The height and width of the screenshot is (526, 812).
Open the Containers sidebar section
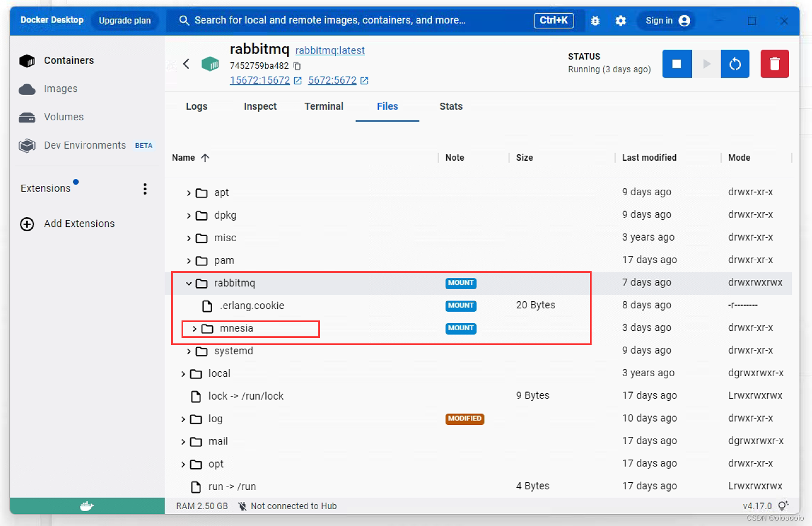click(x=68, y=60)
